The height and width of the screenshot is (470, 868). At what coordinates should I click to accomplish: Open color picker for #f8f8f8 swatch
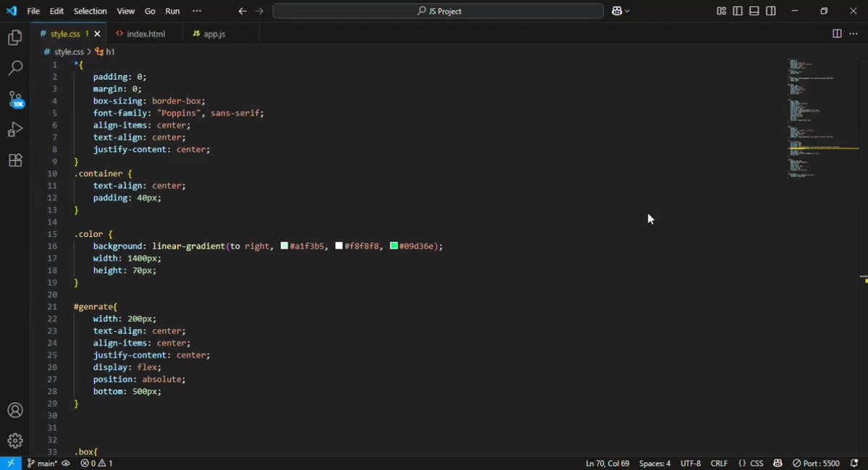point(339,246)
